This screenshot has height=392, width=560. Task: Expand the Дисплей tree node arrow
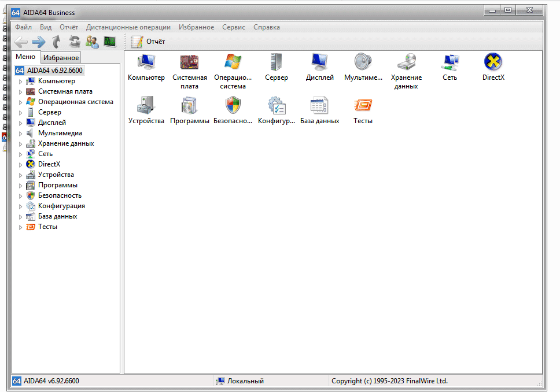coord(20,123)
